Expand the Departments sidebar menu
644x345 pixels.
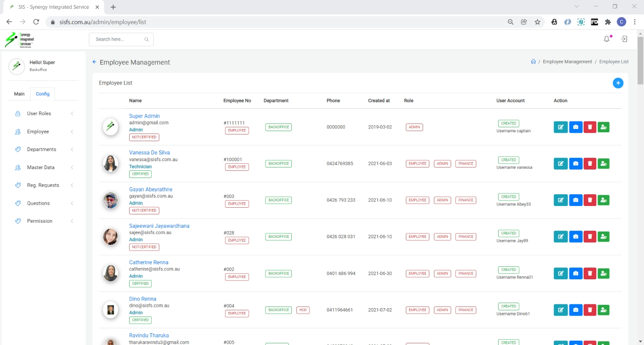[x=42, y=149]
